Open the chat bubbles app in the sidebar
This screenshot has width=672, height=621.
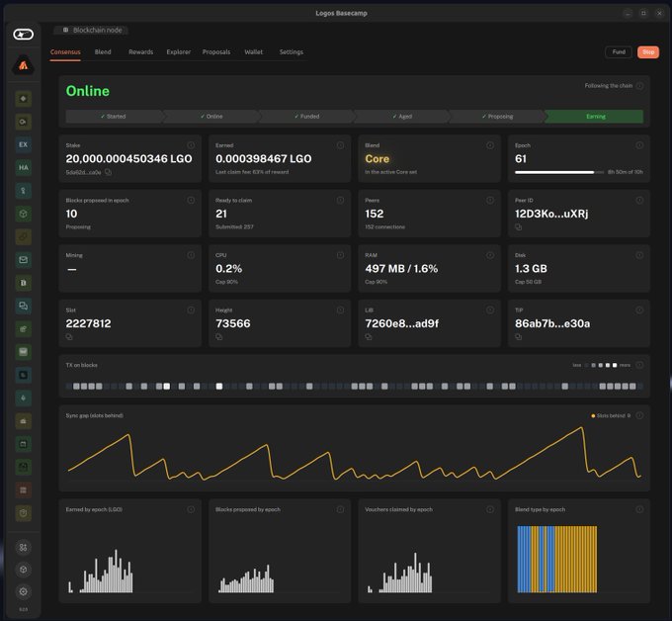point(23,306)
